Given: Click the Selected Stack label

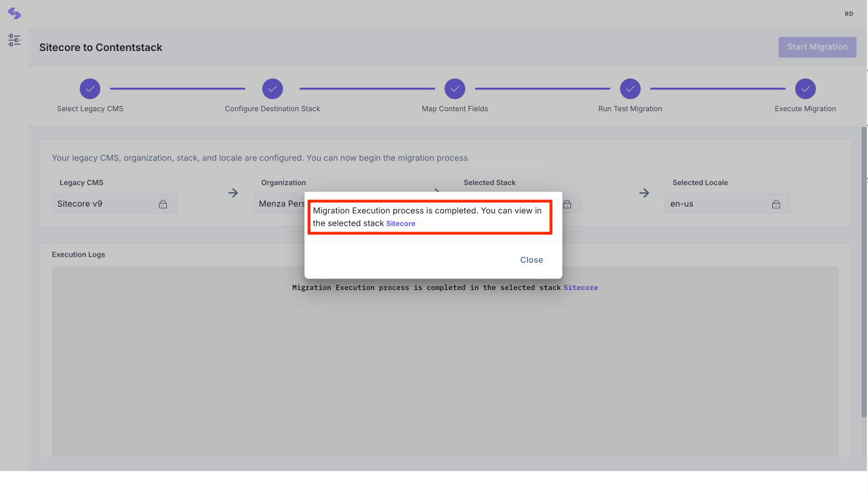Looking at the screenshot, I should point(490,183).
